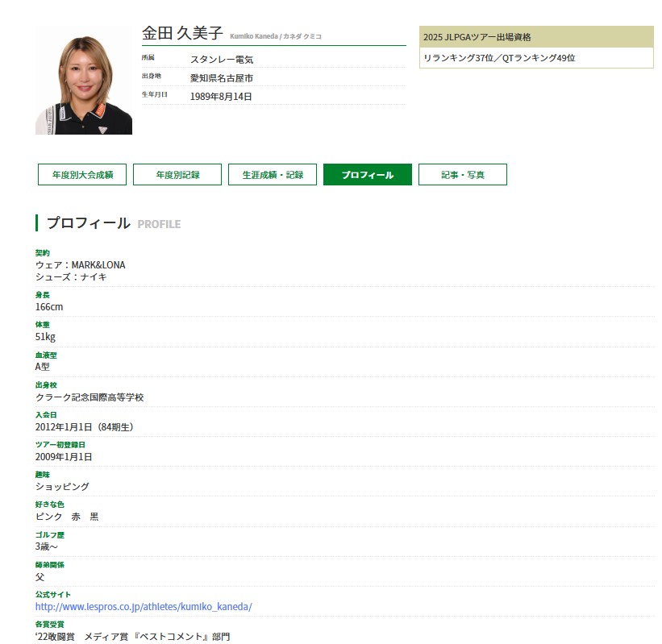Click the tour registration date 2009年1月1日
The image size is (662, 644).
[64, 457]
